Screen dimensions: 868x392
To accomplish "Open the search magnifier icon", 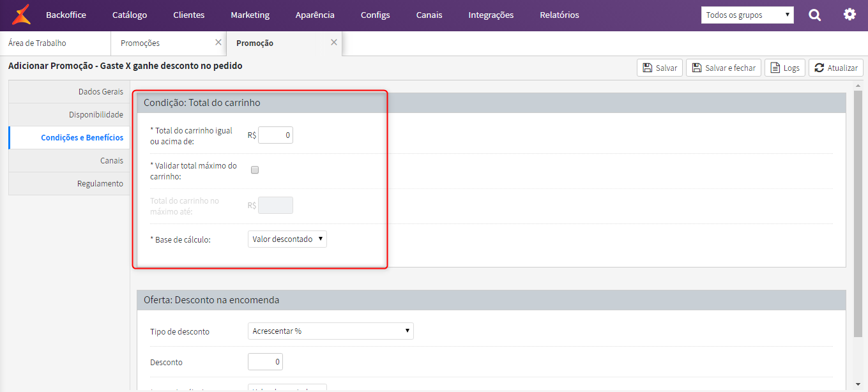I will coord(814,15).
